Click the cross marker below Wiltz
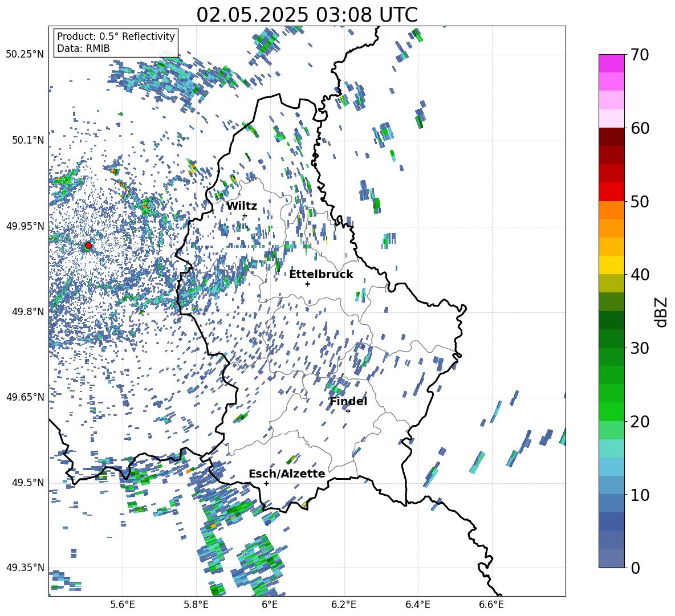This screenshot has width=675, height=616. [245, 215]
